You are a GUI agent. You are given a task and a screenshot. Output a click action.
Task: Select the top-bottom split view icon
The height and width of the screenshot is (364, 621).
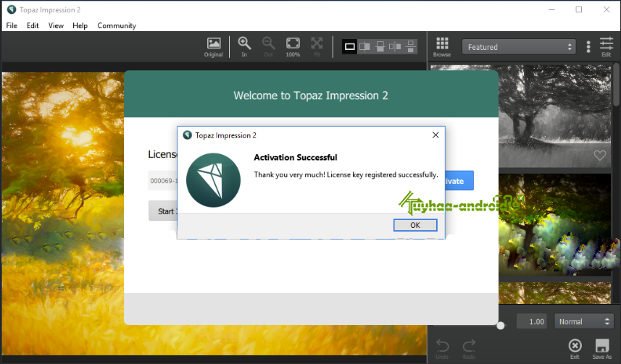pyautogui.click(x=380, y=47)
